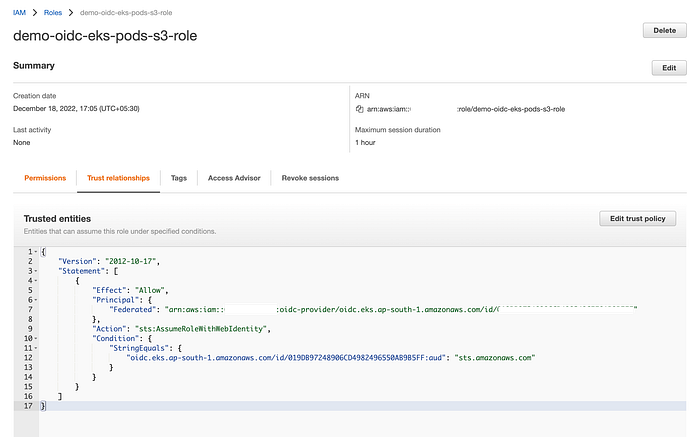Copy the role ARN using copy icon

tap(359, 109)
